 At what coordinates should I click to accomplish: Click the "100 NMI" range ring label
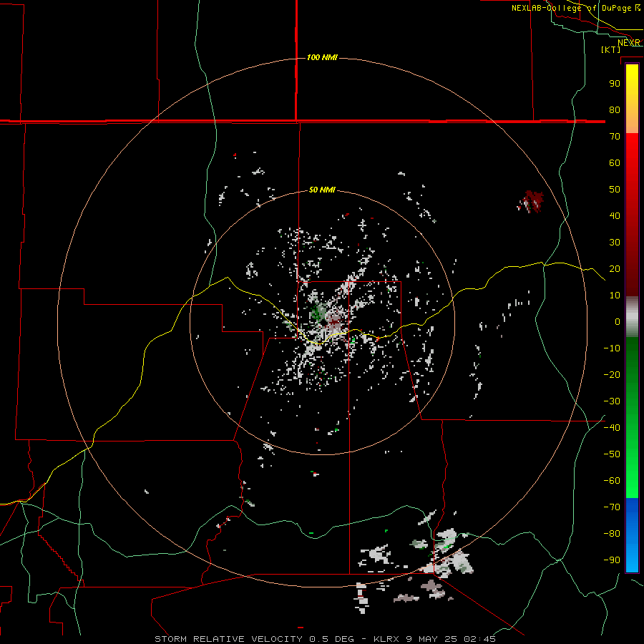click(x=322, y=57)
